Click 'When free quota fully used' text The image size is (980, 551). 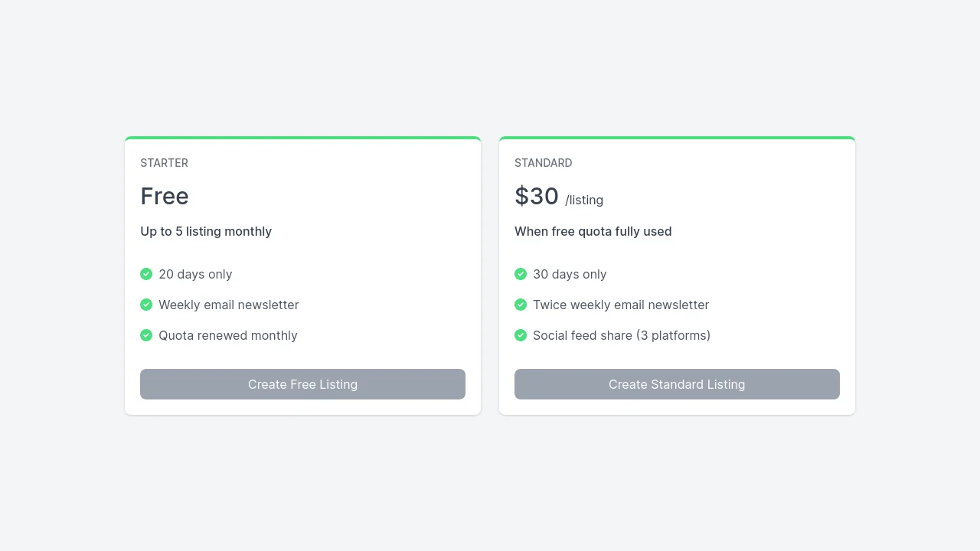pyautogui.click(x=593, y=231)
